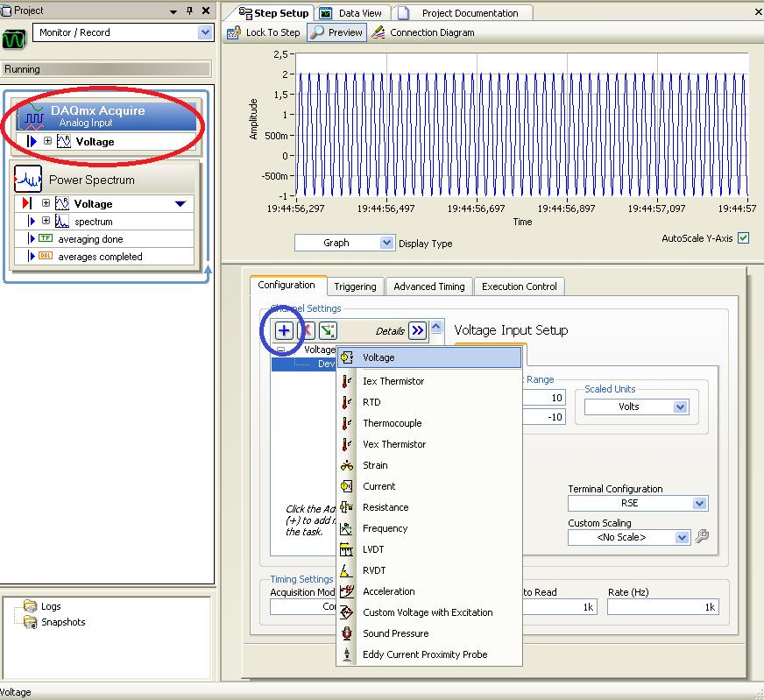This screenshot has width=764, height=700.
Task: Switch to the Data View tab
Action: (x=351, y=13)
